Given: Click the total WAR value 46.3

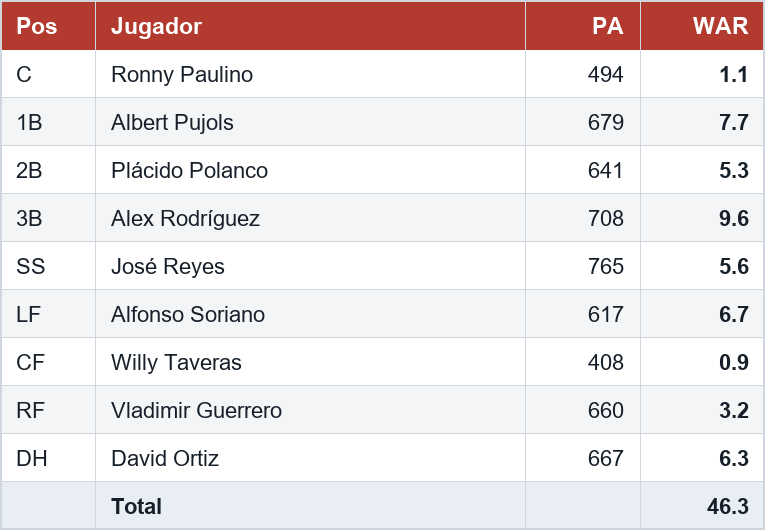Looking at the screenshot, I should pos(727,506).
